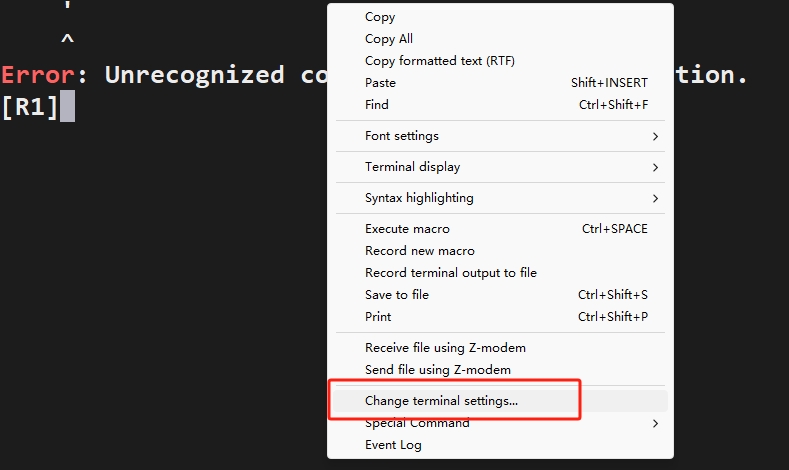Screen dimensions: 789x470
Task: Click Save to file option
Action: pyautogui.click(x=397, y=295)
